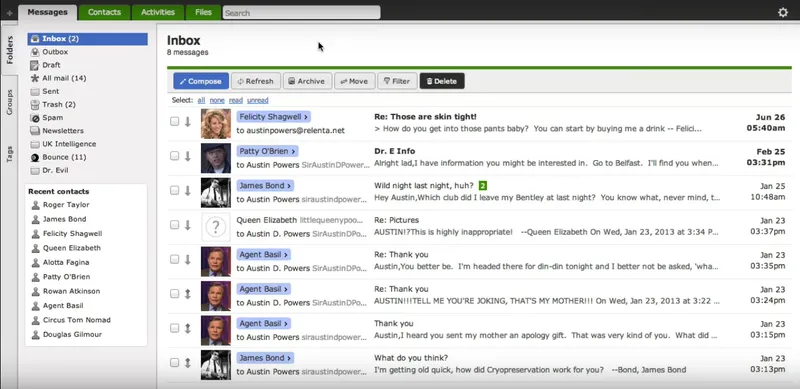Open the Tags side tab

[9, 154]
